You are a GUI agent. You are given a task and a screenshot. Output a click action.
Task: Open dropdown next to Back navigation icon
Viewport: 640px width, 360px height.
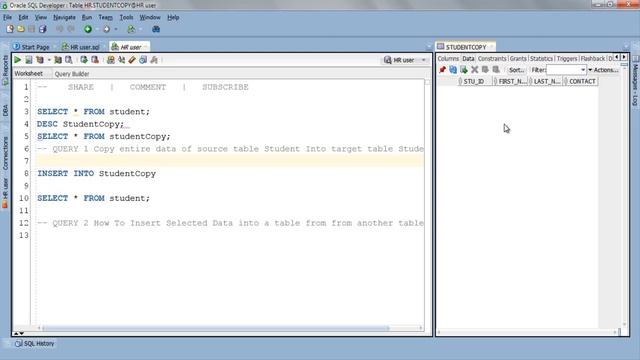97,29
